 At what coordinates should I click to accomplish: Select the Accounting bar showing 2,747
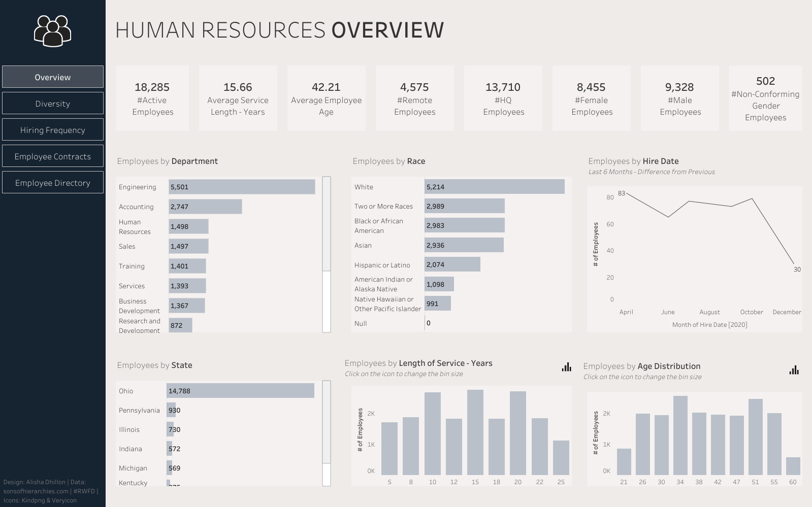(x=205, y=207)
